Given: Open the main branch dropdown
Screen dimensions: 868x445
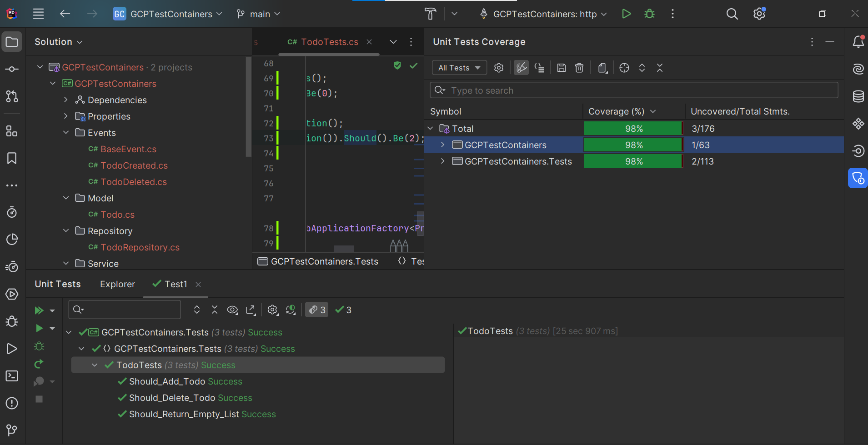Looking at the screenshot, I should (258, 14).
